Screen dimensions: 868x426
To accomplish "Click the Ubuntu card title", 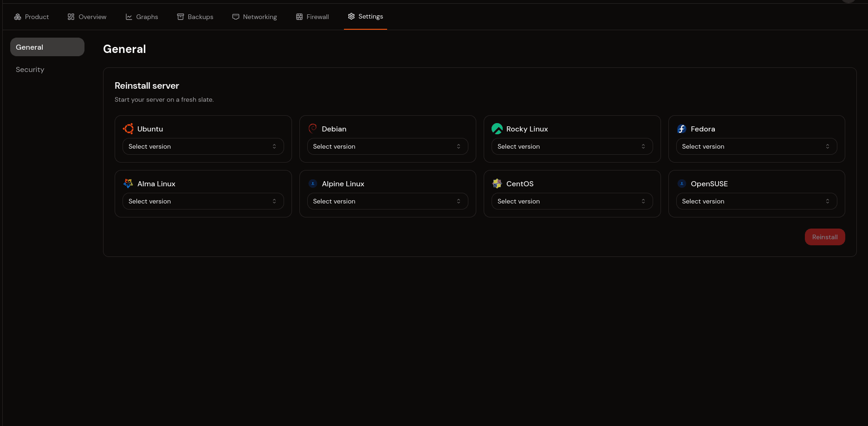I will (x=150, y=129).
